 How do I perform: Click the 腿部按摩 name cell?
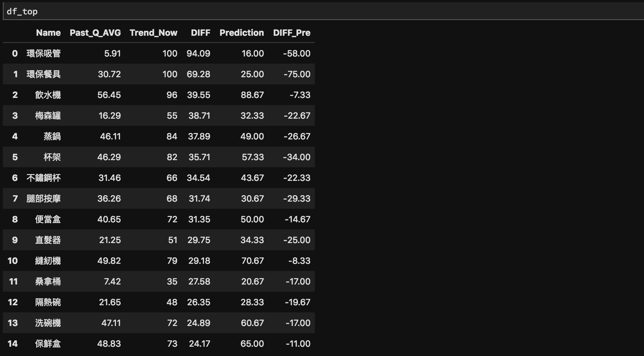(44, 199)
